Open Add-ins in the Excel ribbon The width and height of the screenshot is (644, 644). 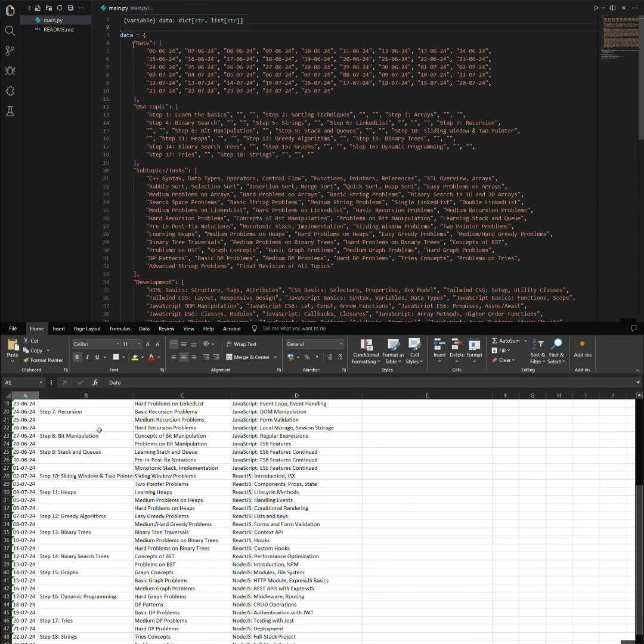(583, 349)
